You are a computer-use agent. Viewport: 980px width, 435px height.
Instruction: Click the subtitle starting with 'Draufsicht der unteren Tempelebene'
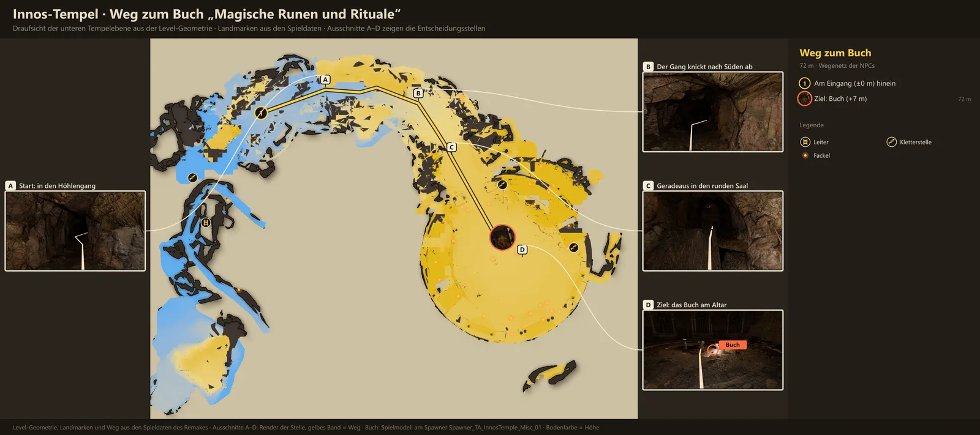249,28
